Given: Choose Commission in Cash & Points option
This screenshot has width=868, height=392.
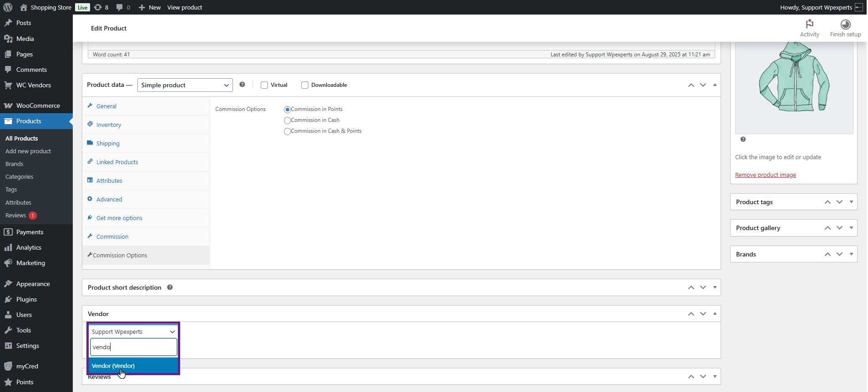Looking at the screenshot, I should point(287,131).
